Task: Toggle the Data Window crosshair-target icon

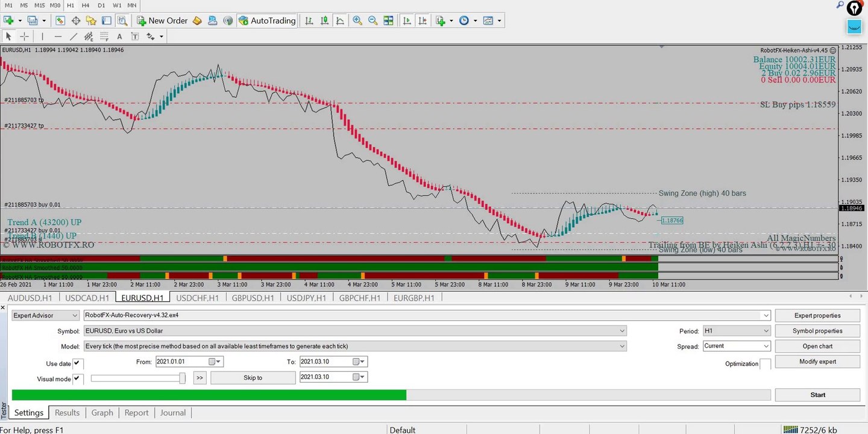Action: coord(75,20)
